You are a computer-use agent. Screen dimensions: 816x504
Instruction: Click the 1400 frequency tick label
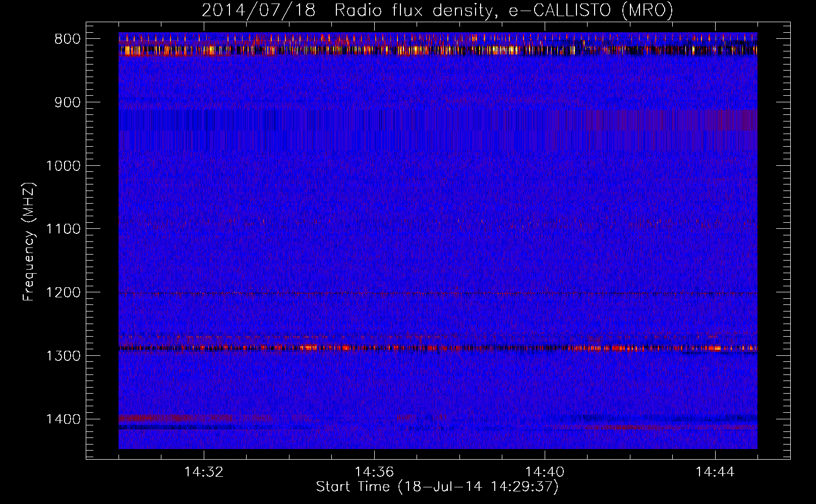click(64, 419)
